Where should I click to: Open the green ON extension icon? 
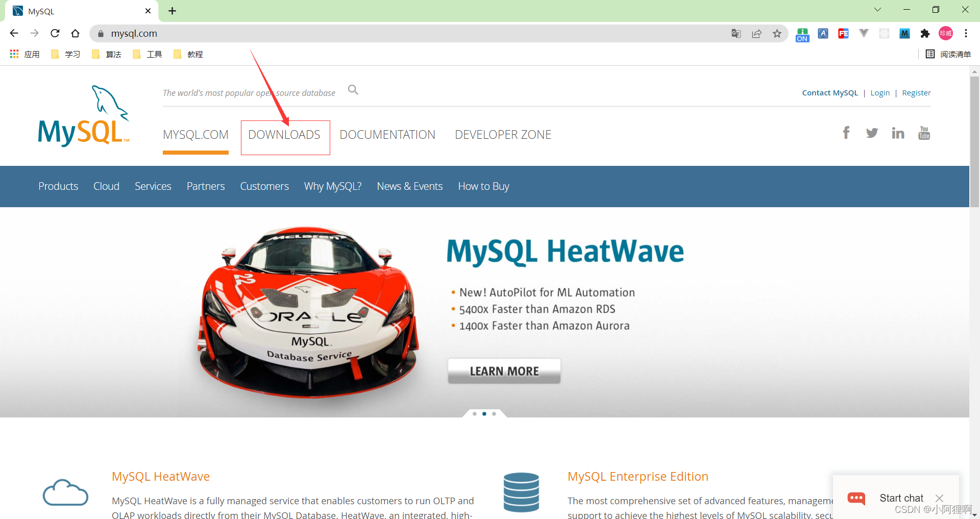point(802,34)
